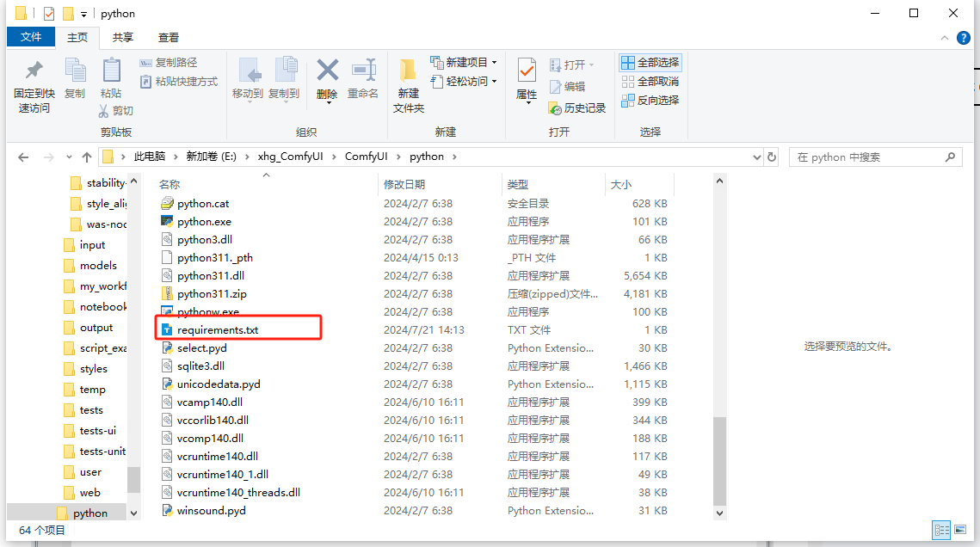The width and height of the screenshot is (980, 547).
Task: Expand address bar history dropdown arrow
Action: (756, 157)
